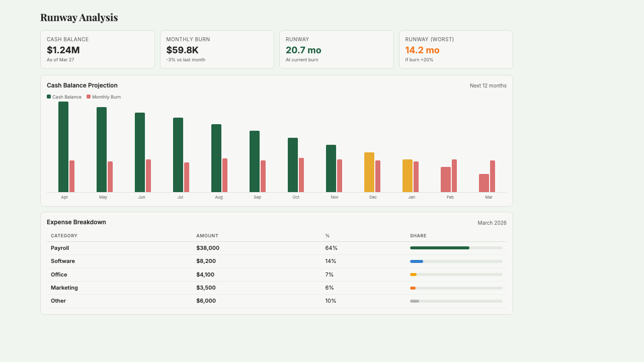644x362 pixels.
Task: Click the March cash balance bar
Action: coord(484,183)
